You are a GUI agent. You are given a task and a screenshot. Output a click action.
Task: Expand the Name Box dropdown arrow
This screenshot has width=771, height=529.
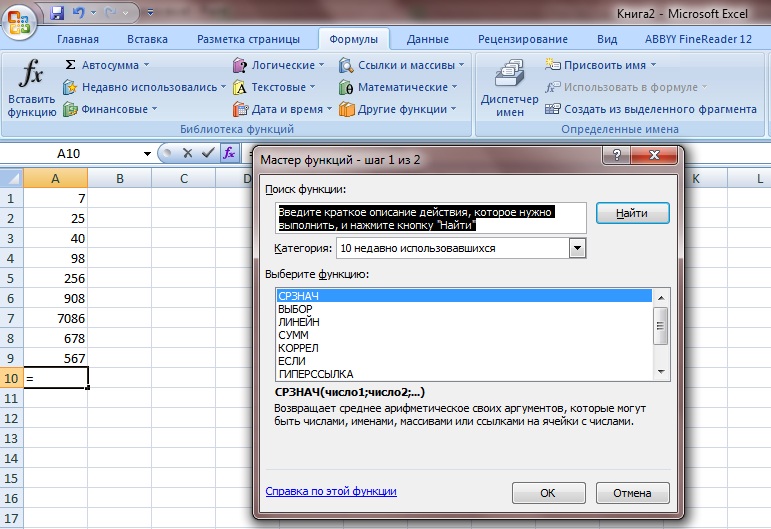[x=147, y=154]
